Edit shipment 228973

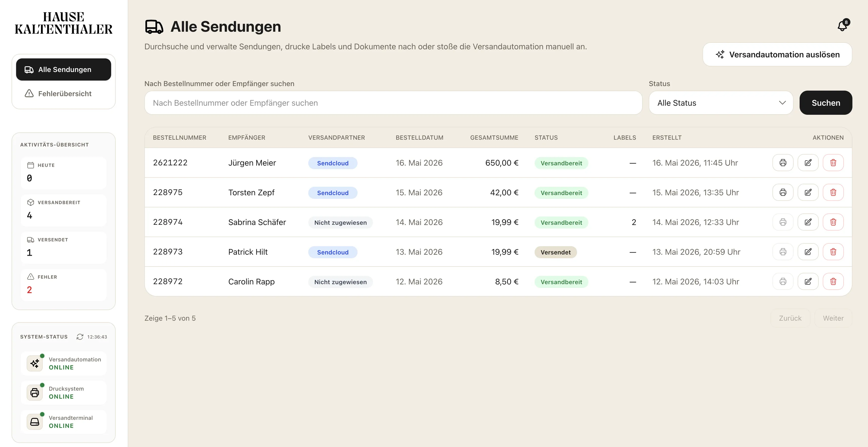[x=808, y=252]
